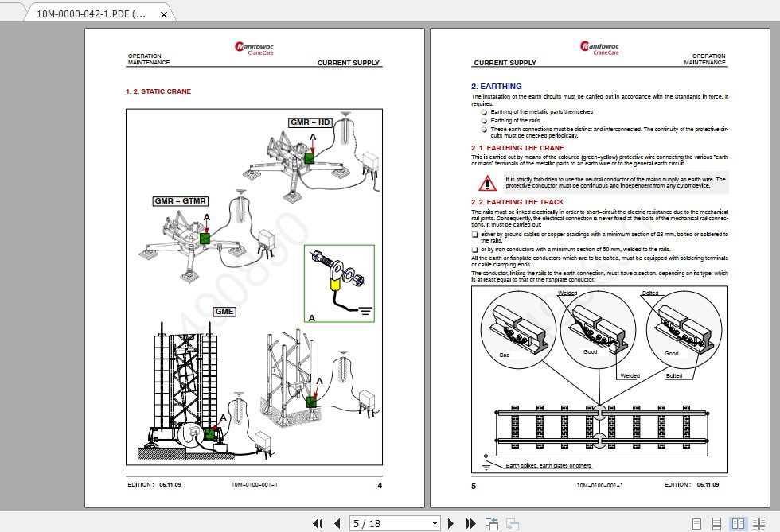Click the warning triangle symbol about neutral conductor

point(487,181)
